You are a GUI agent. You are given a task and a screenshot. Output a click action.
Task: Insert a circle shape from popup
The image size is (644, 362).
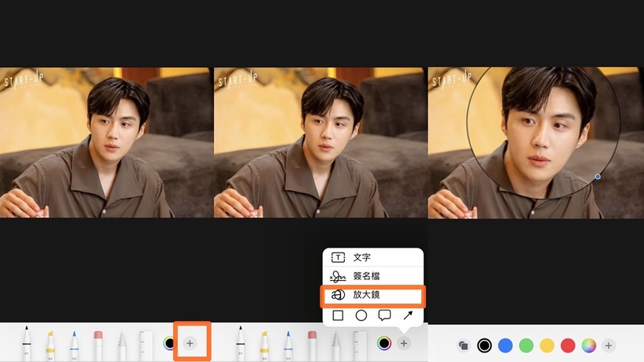(x=361, y=315)
